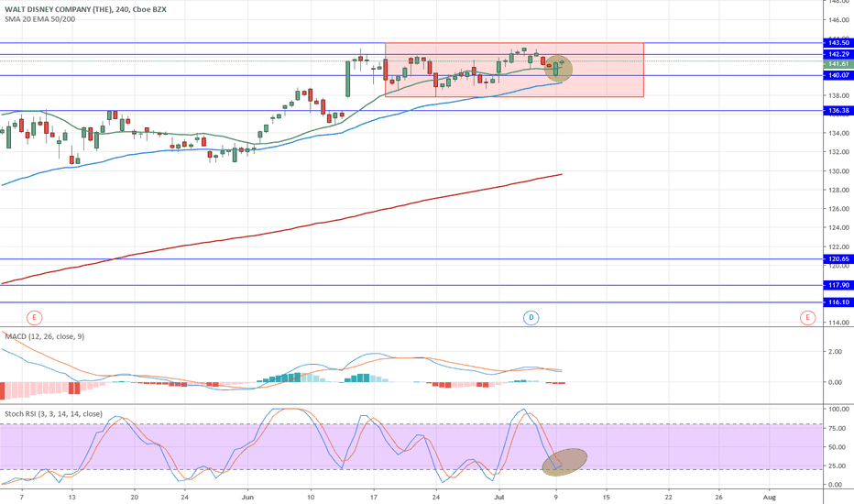Click the SMA 20 EMA 50/200 indicator label
This screenshot has height=504, width=854.
click(x=39, y=19)
